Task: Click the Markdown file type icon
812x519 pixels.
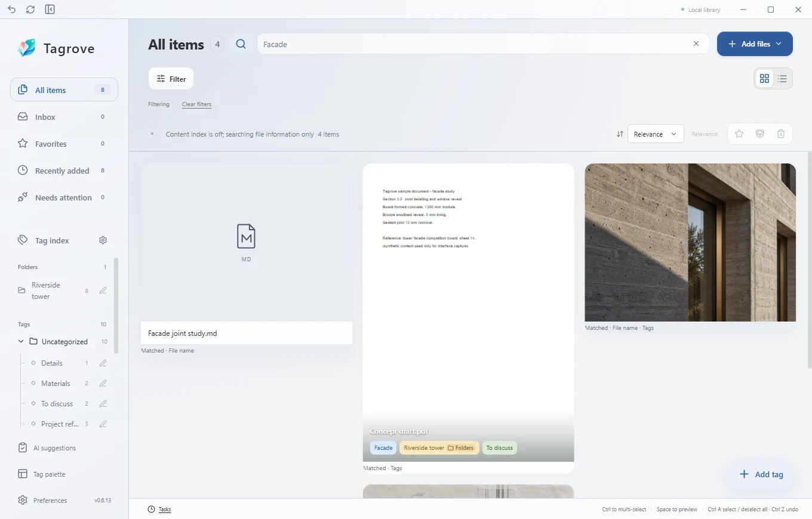Action: click(246, 236)
